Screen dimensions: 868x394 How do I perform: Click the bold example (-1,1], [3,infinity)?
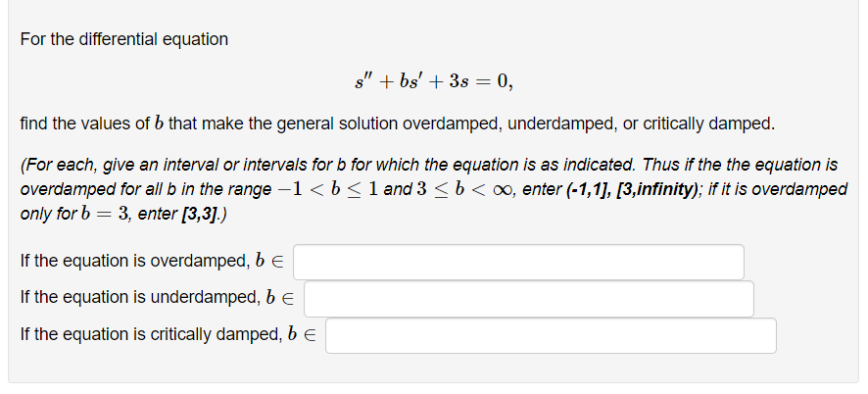(x=632, y=189)
